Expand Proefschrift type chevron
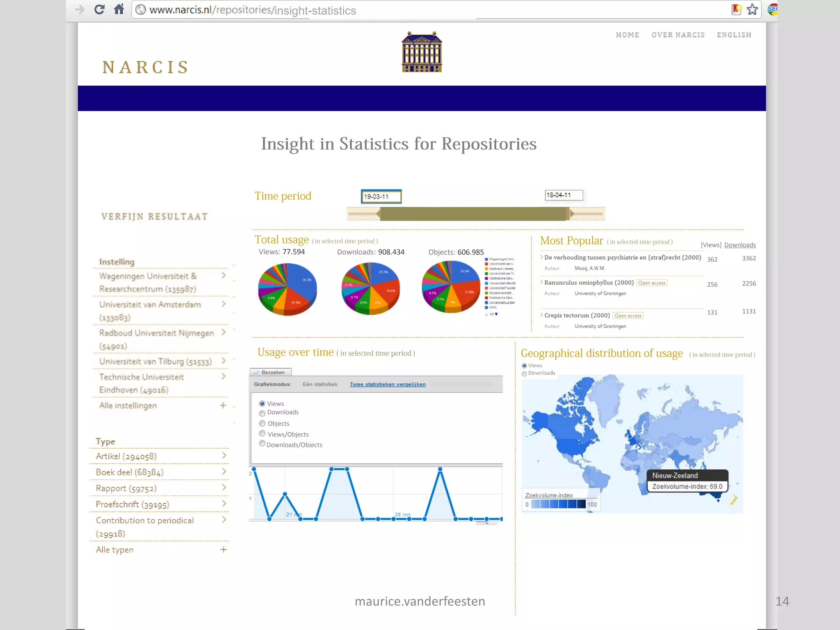Viewport: 840px width, 630px height. (224, 503)
